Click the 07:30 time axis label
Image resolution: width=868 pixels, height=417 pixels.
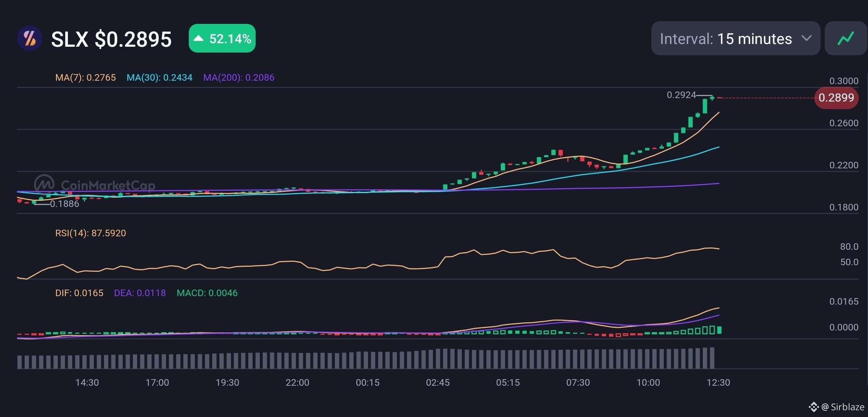point(578,382)
